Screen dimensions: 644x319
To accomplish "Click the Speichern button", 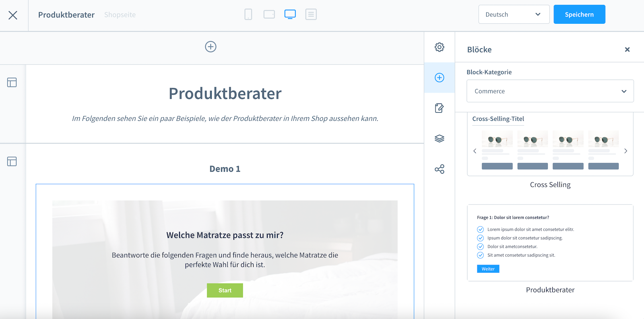I will pos(579,14).
